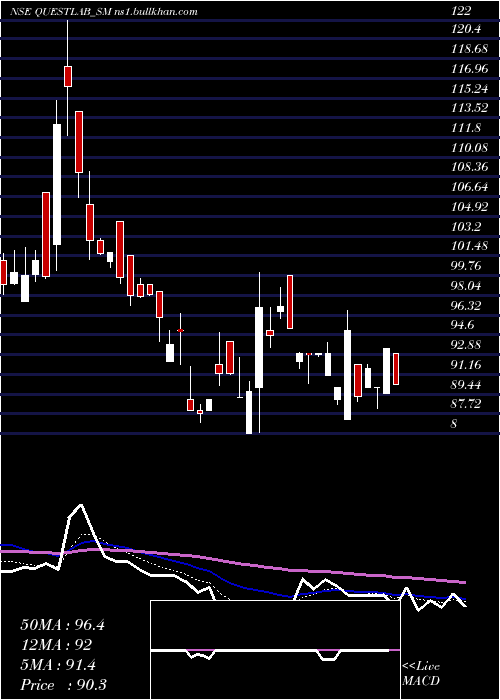Click the Price : 90.3 reading
Viewport: 500px width, 700px height.
click(x=63, y=685)
